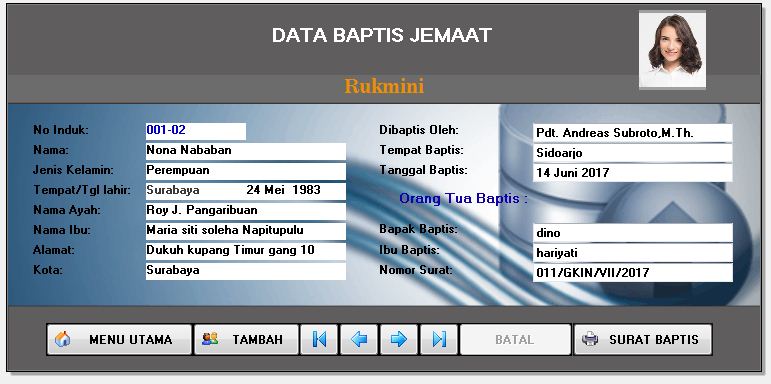Go to the next record arrow
This screenshot has height=384, width=771.
[399, 339]
